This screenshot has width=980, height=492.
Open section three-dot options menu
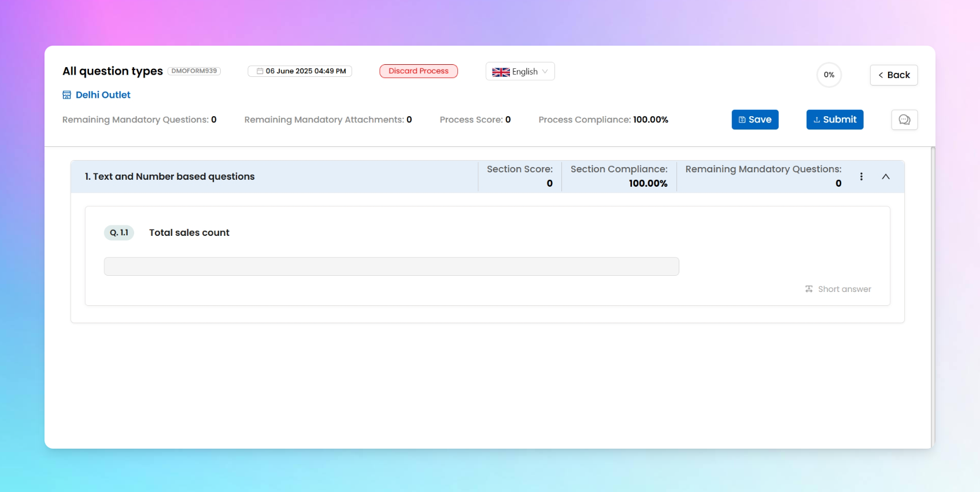click(x=861, y=176)
